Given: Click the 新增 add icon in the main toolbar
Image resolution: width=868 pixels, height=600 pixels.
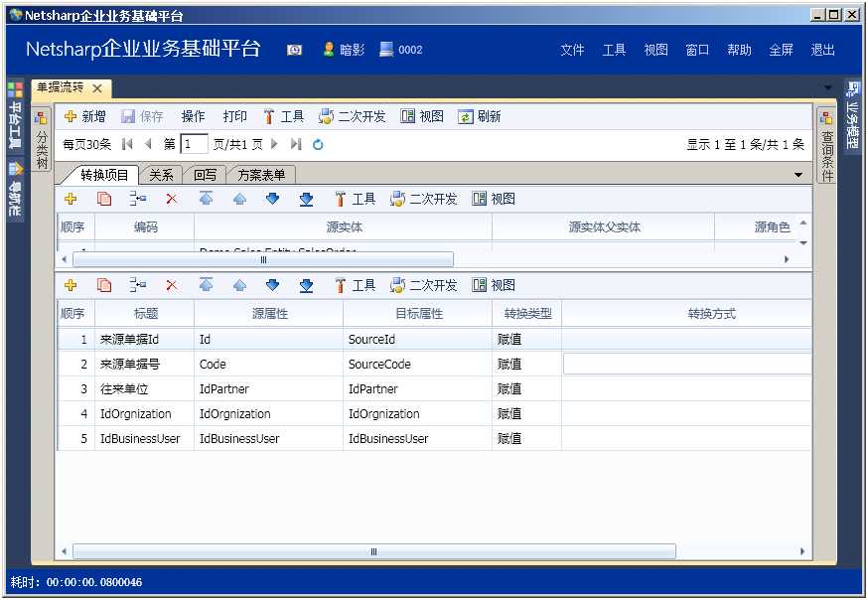Looking at the screenshot, I should click(x=71, y=116).
